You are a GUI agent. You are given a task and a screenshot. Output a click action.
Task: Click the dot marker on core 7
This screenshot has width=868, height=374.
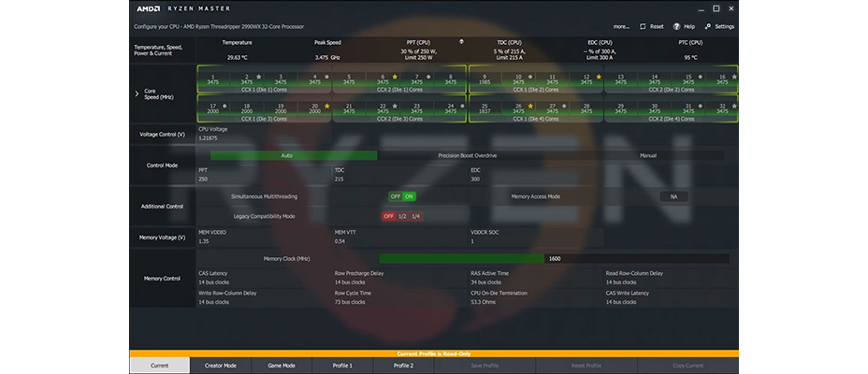click(x=428, y=77)
